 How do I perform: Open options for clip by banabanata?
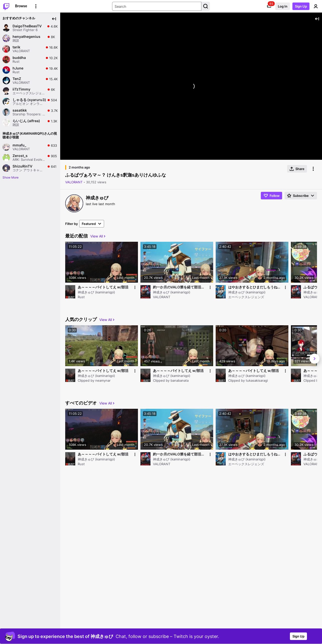click(x=210, y=371)
